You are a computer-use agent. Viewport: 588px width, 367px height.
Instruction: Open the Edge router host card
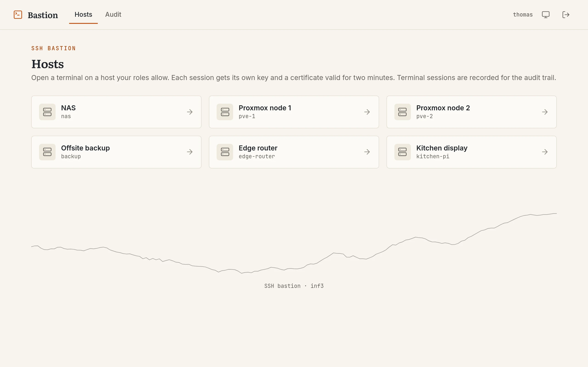point(294,152)
